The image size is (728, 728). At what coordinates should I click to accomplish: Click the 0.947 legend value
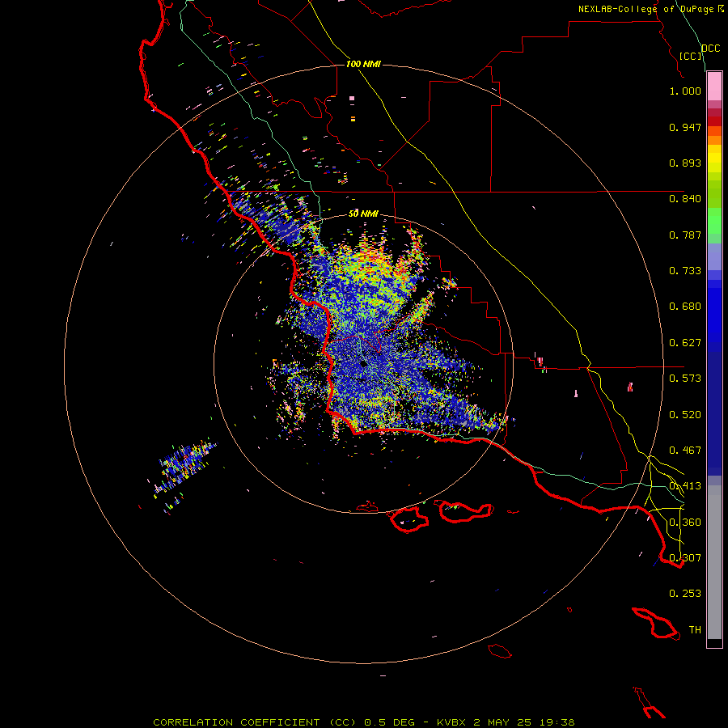685,127
